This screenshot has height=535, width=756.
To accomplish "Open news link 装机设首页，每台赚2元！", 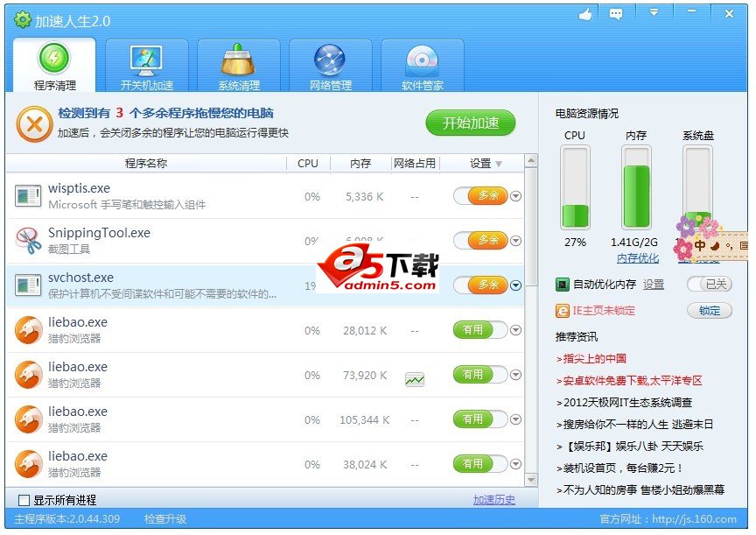I will (623, 468).
